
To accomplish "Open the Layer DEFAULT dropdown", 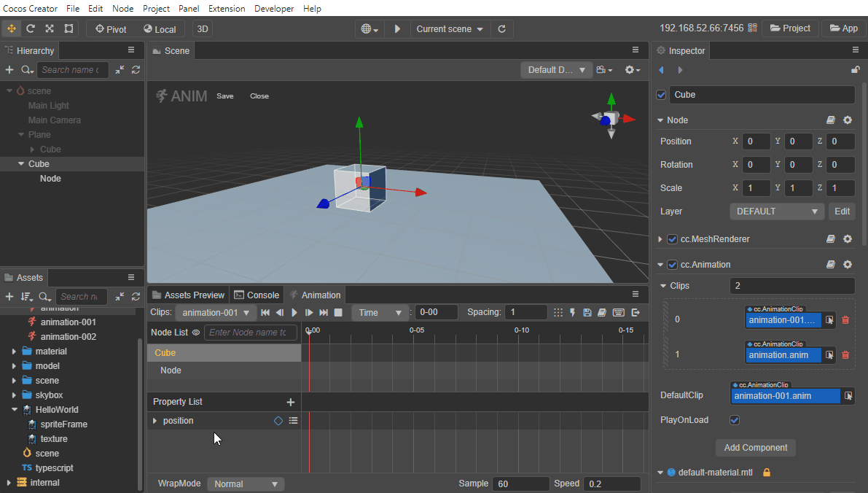I will tap(777, 211).
